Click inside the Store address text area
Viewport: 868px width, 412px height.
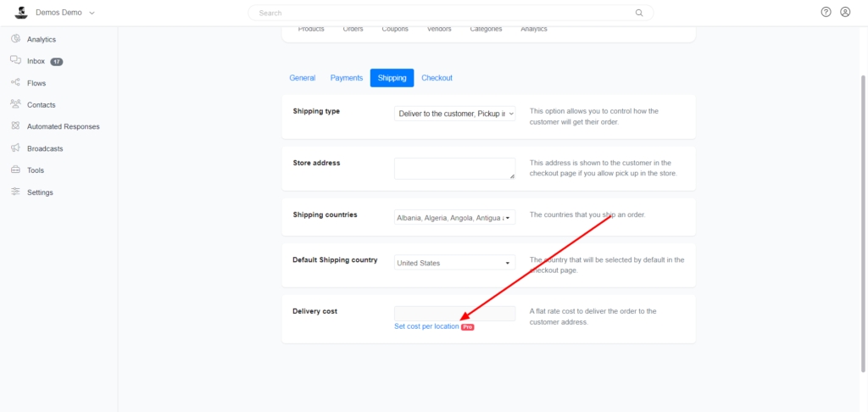coord(454,168)
